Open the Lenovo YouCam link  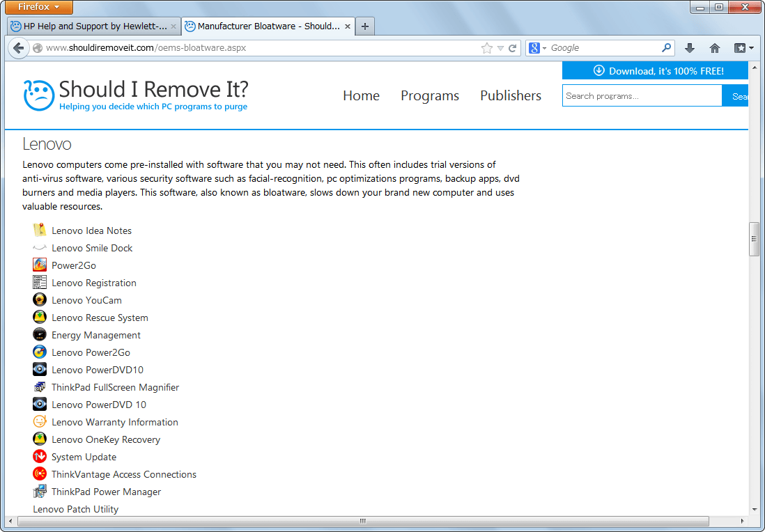[x=87, y=300]
